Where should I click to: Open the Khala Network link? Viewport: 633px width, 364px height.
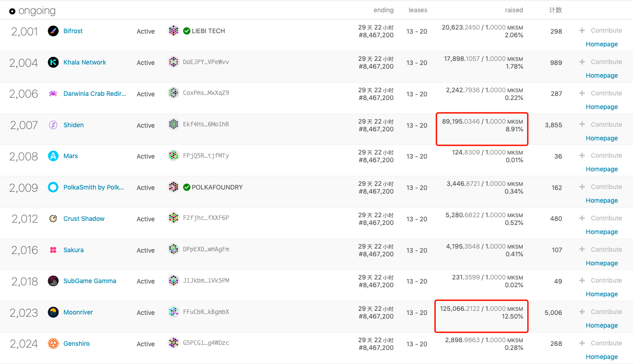pyautogui.click(x=85, y=62)
